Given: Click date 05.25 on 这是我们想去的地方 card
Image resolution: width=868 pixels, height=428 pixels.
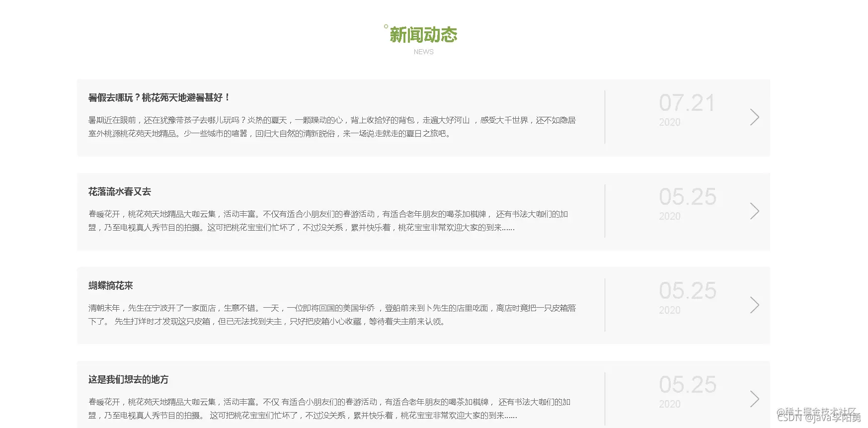Looking at the screenshot, I should [x=688, y=385].
